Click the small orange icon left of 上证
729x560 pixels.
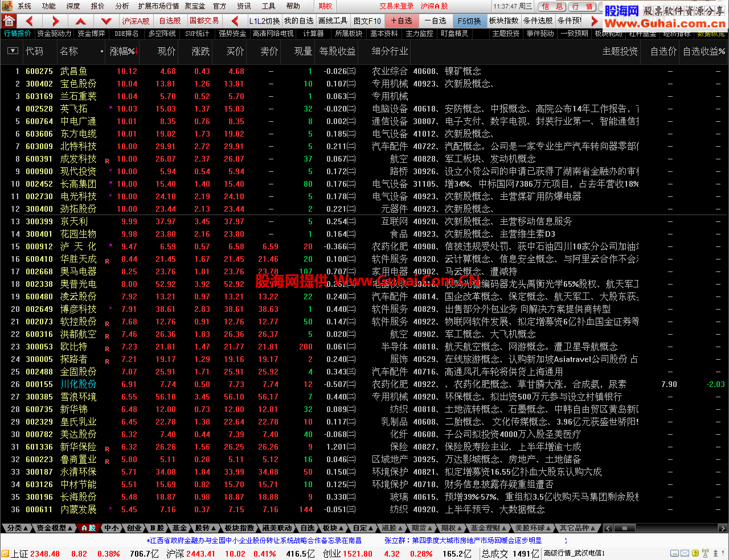click(5, 554)
